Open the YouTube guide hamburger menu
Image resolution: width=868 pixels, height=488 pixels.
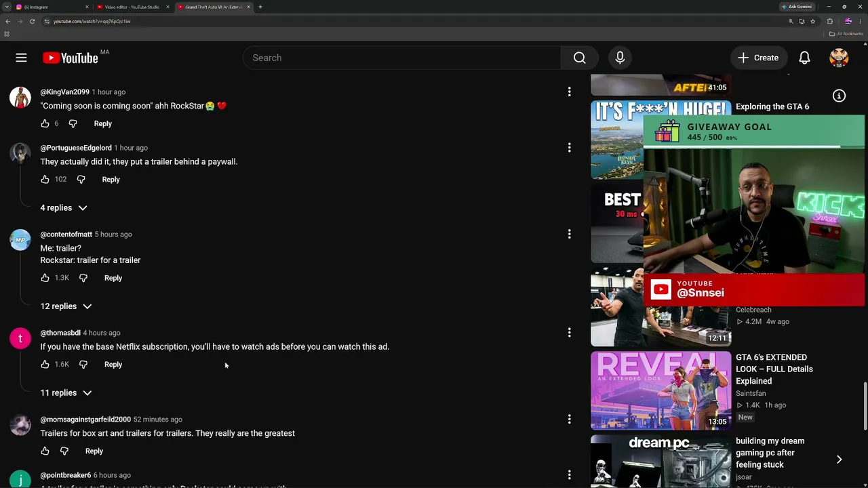pos(21,58)
